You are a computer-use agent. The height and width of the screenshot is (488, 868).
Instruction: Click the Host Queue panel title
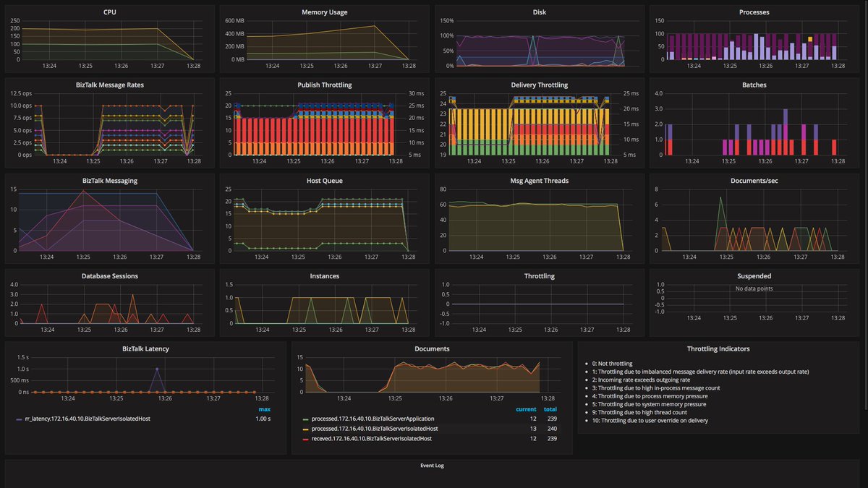click(325, 180)
